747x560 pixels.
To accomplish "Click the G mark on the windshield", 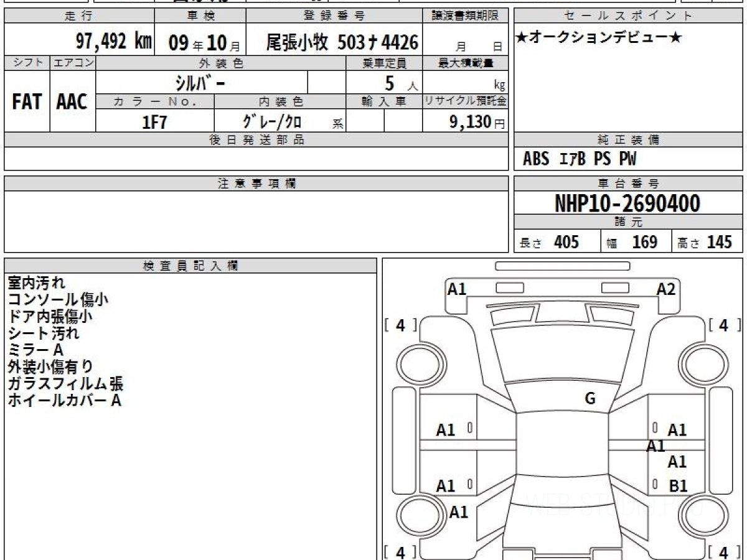I will point(590,399).
